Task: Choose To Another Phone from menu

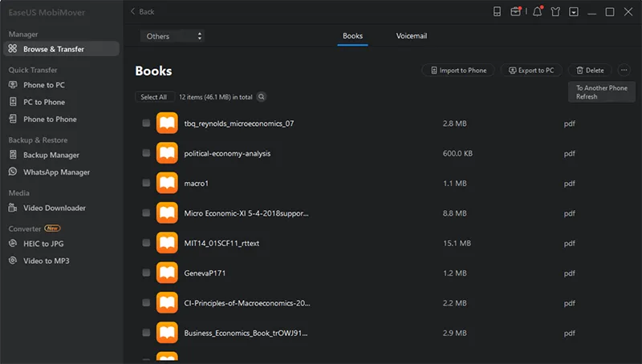Action: pos(601,87)
